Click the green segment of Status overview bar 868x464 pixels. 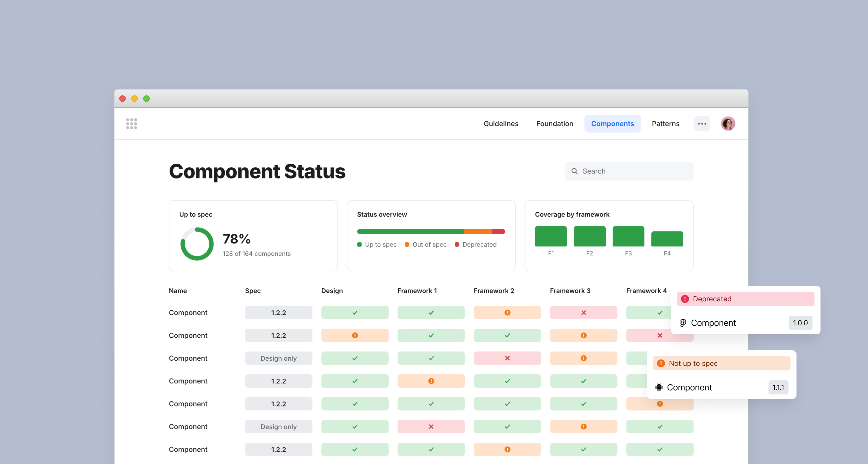pyautogui.click(x=410, y=231)
